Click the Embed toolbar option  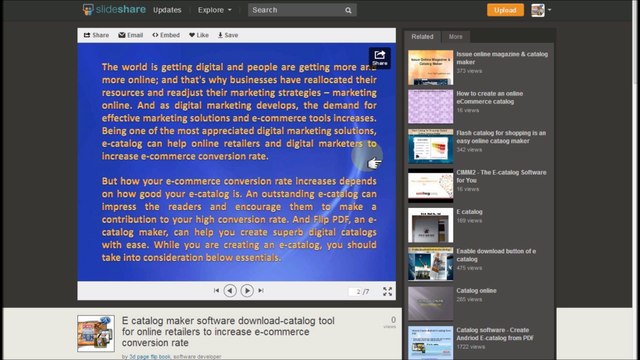coord(166,35)
